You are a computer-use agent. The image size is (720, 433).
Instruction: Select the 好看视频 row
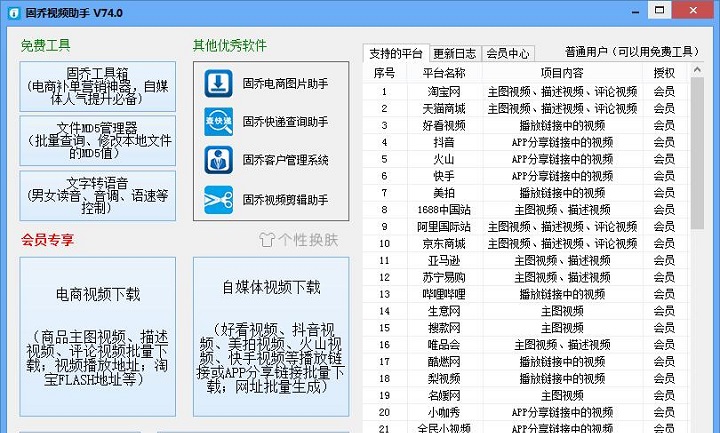coord(525,125)
